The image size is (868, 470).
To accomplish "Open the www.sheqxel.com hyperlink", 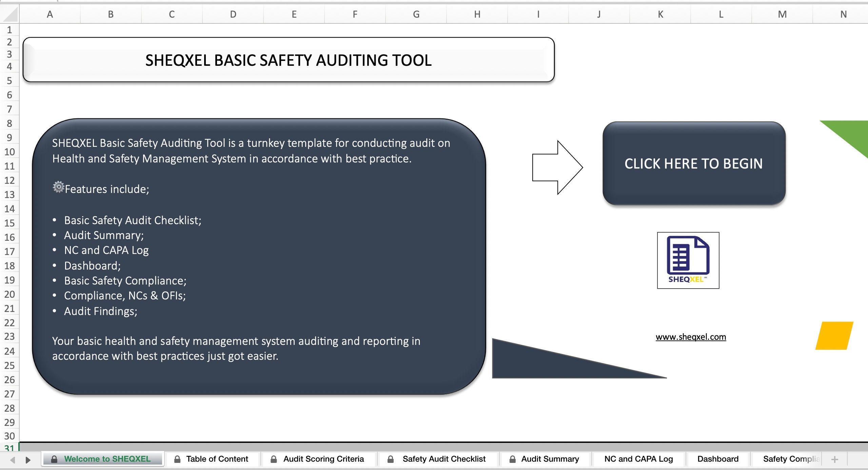I will click(x=691, y=337).
